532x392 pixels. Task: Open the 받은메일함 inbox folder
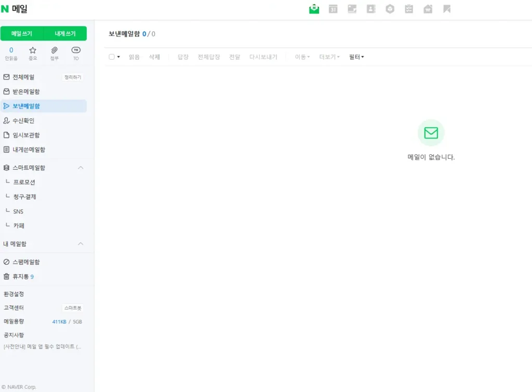(25, 91)
